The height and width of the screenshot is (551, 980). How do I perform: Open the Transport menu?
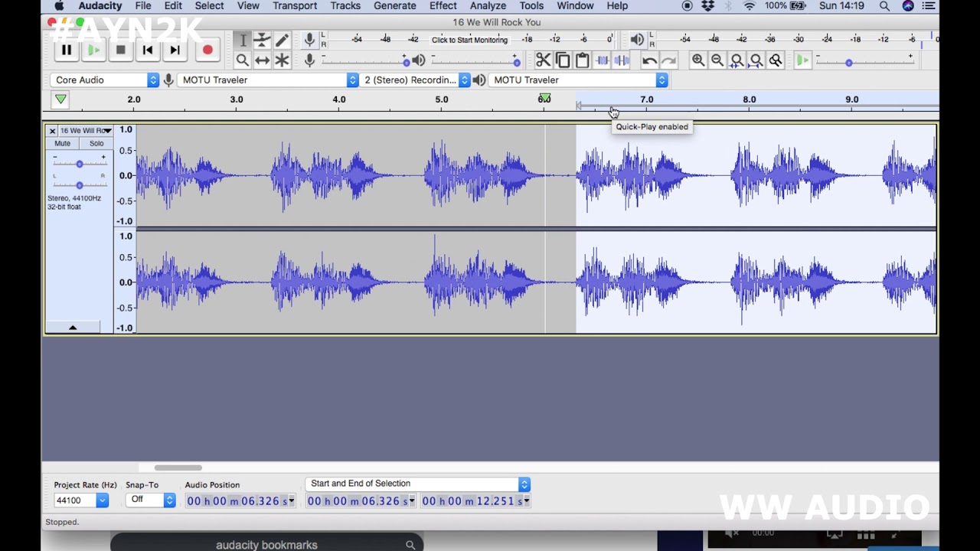pyautogui.click(x=295, y=6)
